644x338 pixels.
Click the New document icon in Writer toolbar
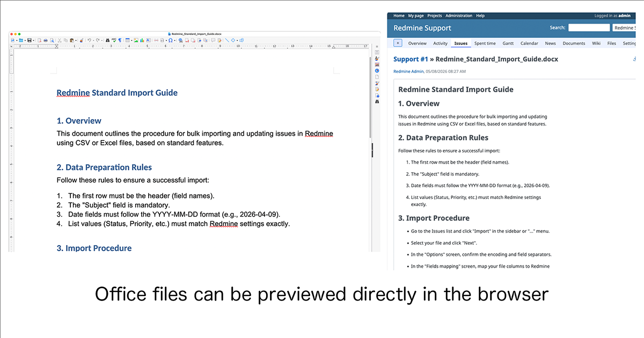tap(12, 40)
